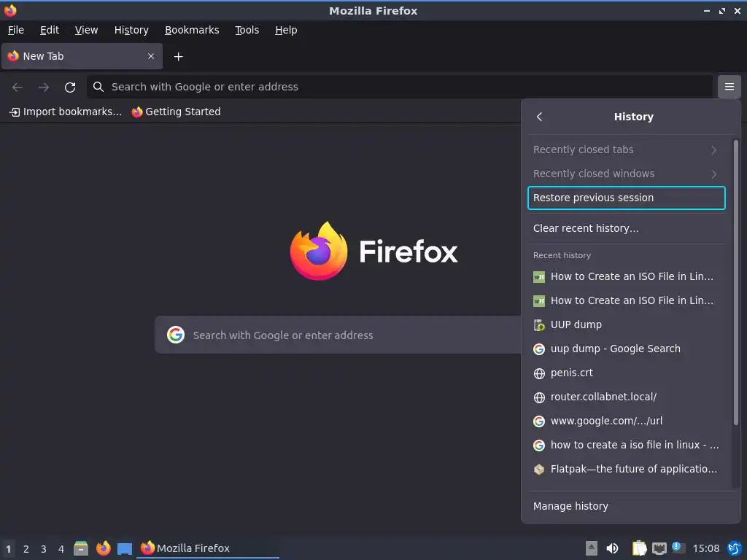Image resolution: width=747 pixels, height=560 pixels.
Task: Launch Firefox from taskbar launcher icon
Action: pos(103,548)
